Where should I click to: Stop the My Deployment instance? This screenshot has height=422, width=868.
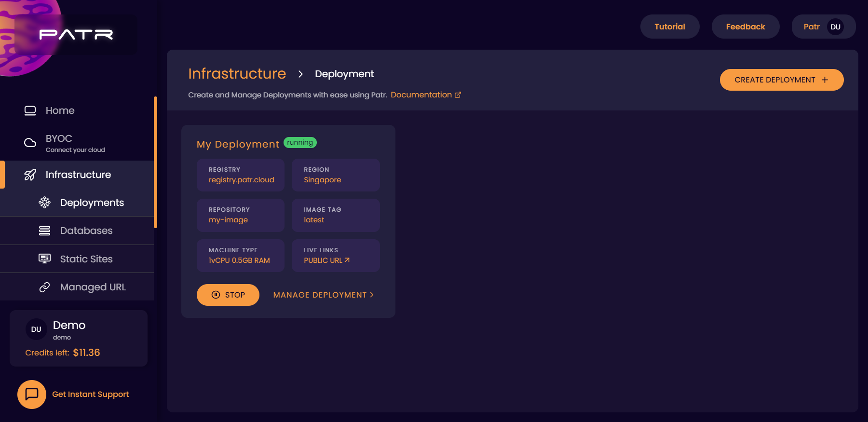(x=228, y=295)
